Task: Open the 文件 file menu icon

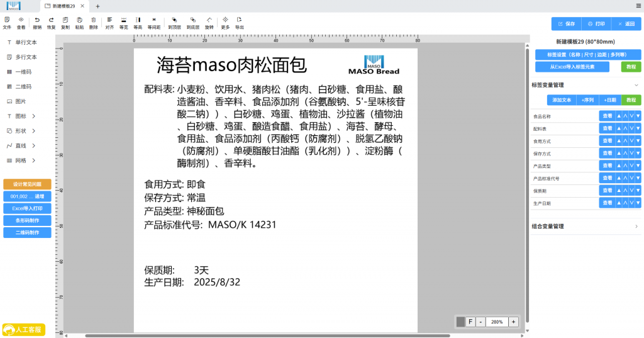Action: click(x=7, y=23)
